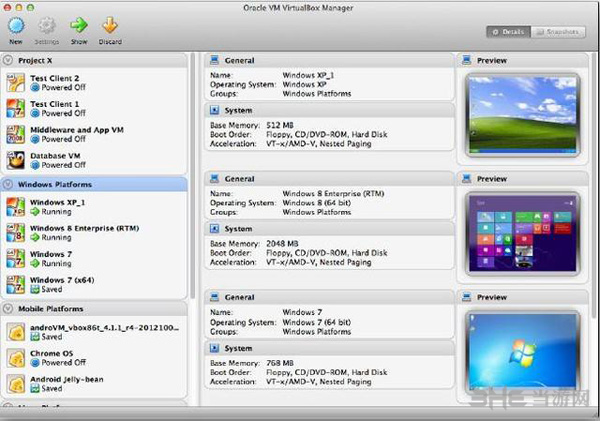The height and width of the screenshot is (421, 600).
Task: Collapse the Windows Platforms group
Action: tap(9, 185)
